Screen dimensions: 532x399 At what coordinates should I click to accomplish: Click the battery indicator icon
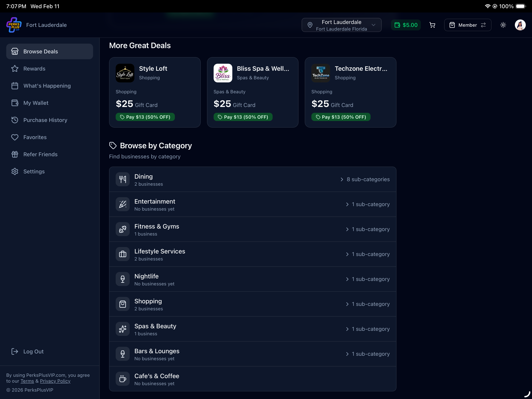[x=521, y=6]
